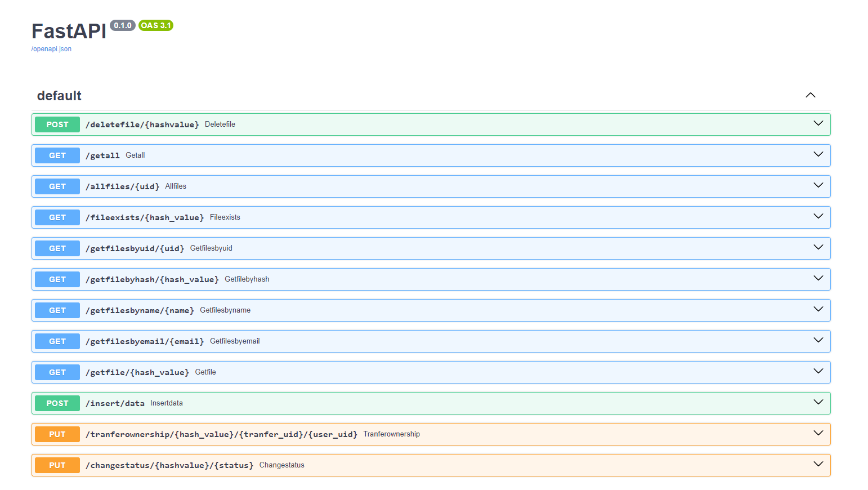Open the /getfilesbyemail/{email} path
868x490 pixels.
tap(145, 341)
